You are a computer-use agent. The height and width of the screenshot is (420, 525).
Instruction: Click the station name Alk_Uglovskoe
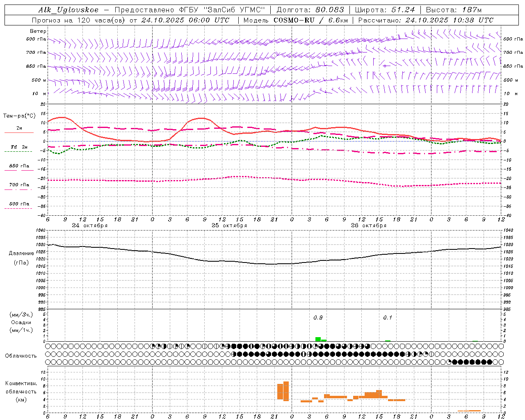[68, 10]
